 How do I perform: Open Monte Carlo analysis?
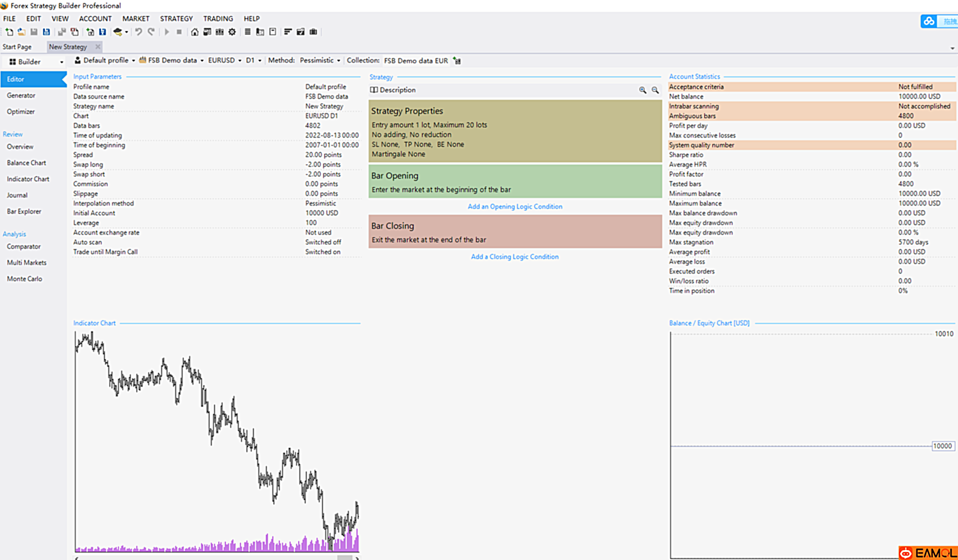tap(24, 279)
